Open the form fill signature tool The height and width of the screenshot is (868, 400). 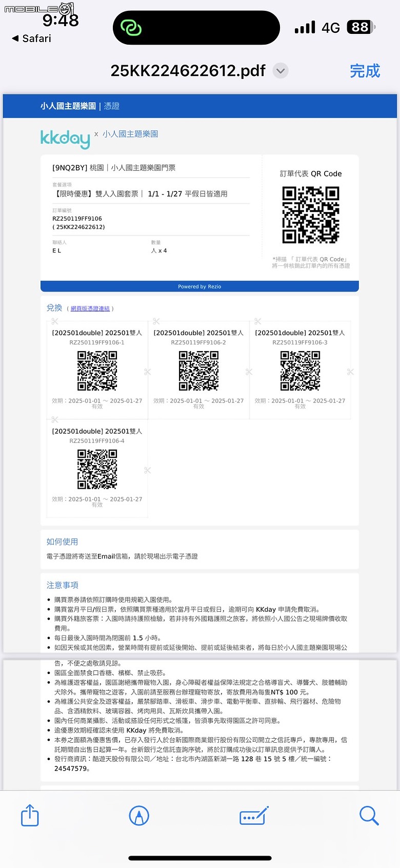click(x=254, y=815)
